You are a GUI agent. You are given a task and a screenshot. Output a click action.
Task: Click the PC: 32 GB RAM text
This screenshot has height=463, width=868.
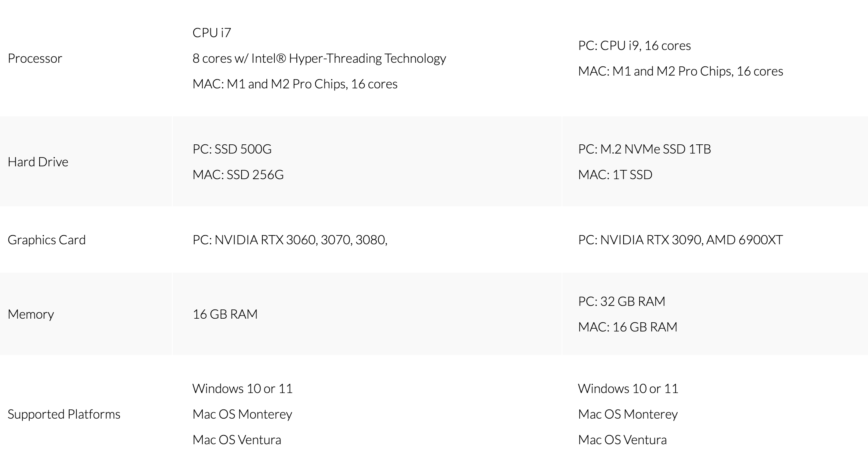[622, 301]
